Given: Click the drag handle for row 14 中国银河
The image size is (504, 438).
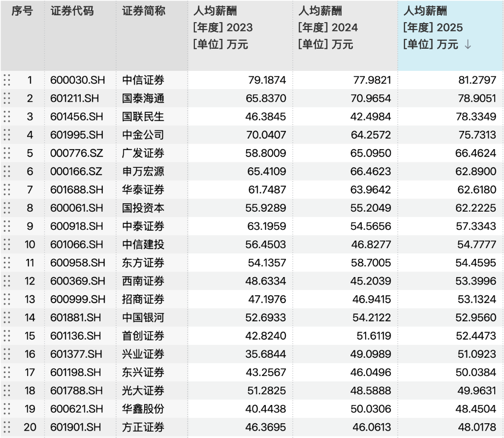Looking at the screenshot, I should click(x=7, y=317).
